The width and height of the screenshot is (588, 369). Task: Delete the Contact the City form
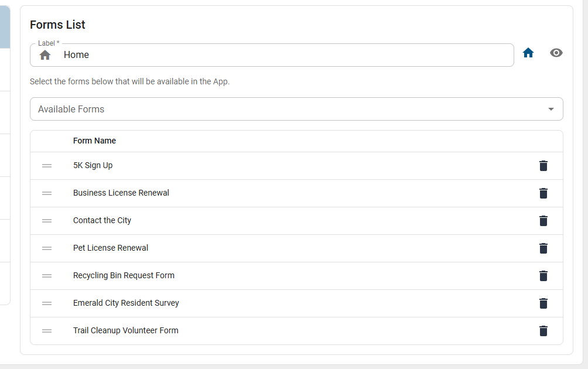(543, 221)
